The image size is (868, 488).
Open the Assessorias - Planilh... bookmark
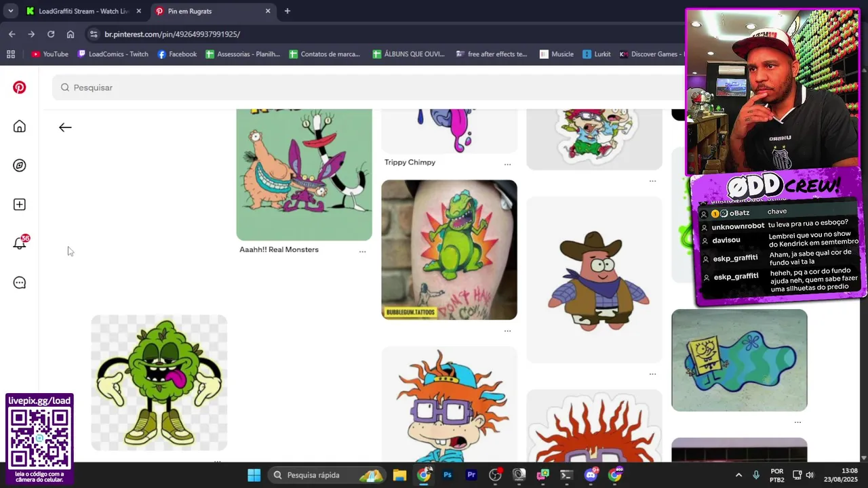tap(243, 54)
